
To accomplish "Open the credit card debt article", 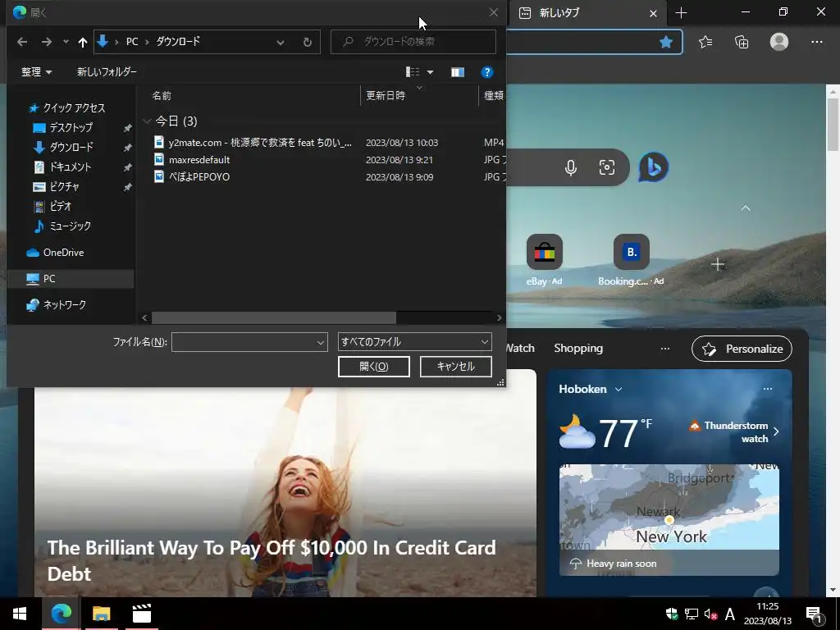I will point(272,560).
